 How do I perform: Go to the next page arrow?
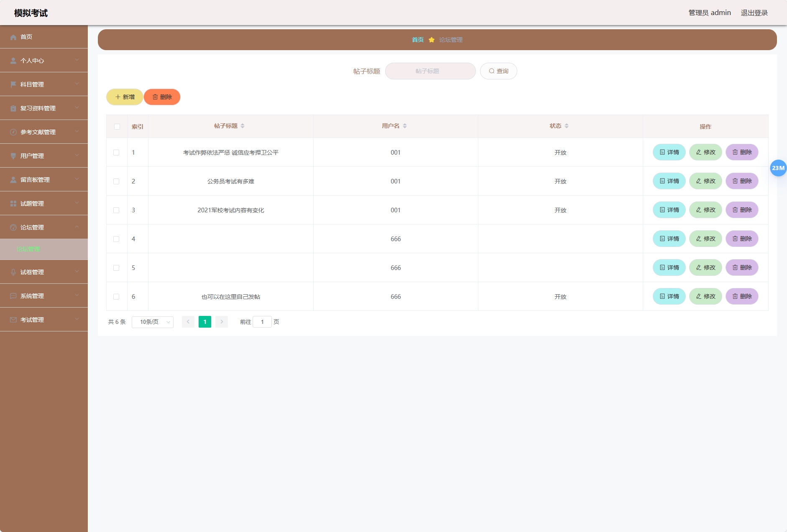tap(222, 322)
